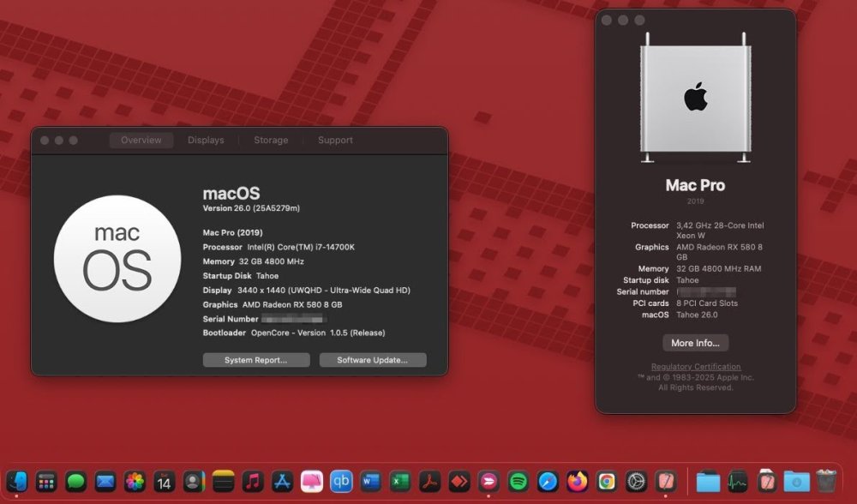The image size is (857, 504).
Task: Launch Spotify
Action: coord(518,482)
